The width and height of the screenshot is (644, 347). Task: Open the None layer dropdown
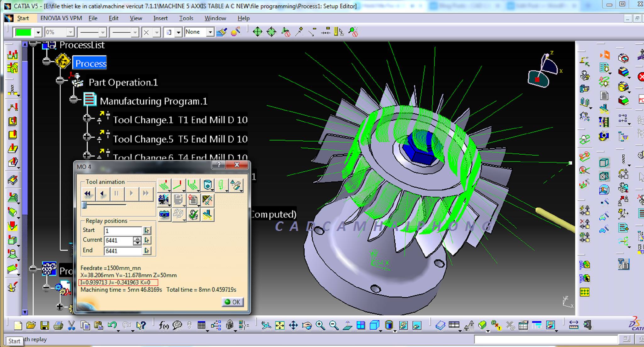click(x=210, y=32)
